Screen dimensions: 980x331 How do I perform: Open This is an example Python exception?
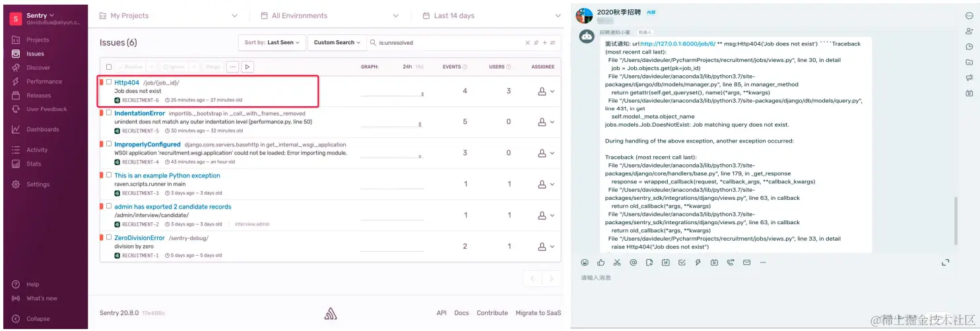[x=167, y=175]
